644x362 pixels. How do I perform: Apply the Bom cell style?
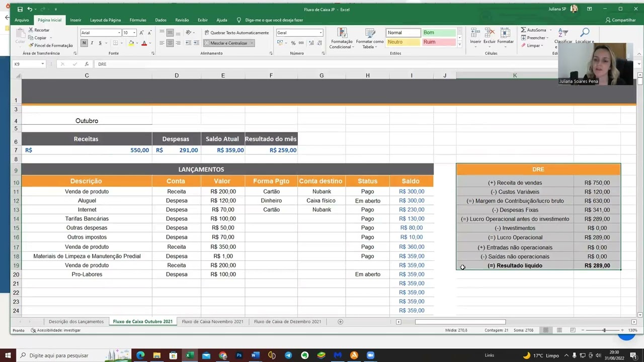[x=439, y=33]
